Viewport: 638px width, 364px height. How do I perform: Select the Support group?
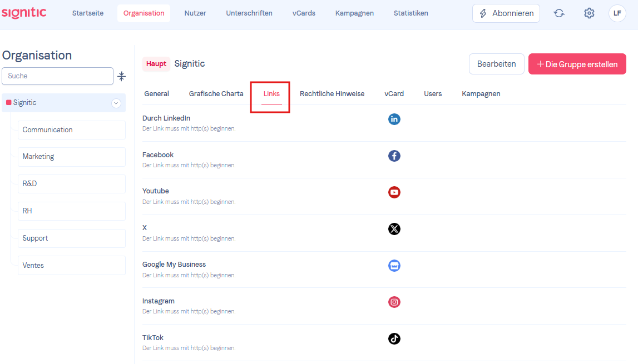click(x=72, y=238)
